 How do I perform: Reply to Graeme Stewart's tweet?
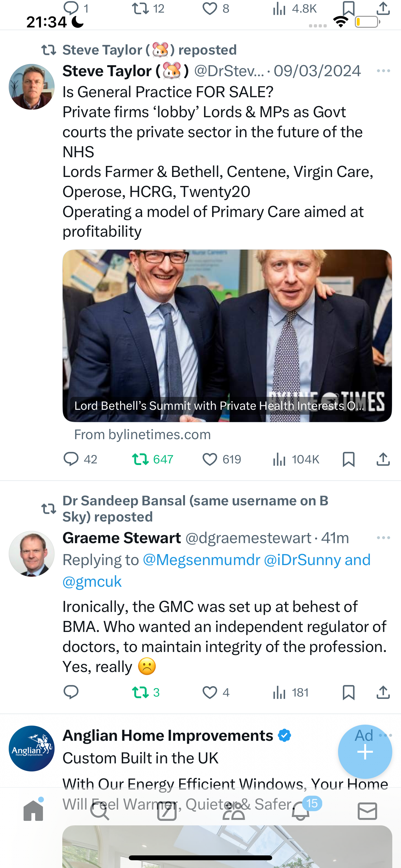(71, 692)
